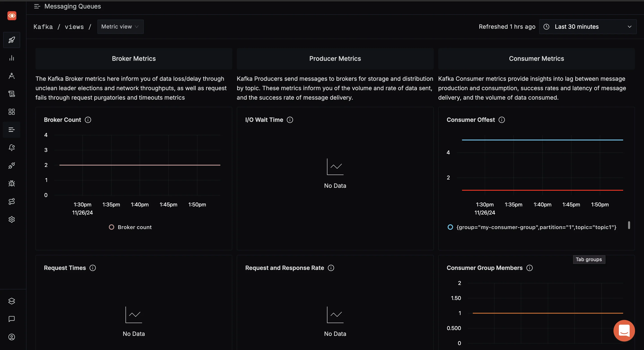
Task: Open Exceptions bug icon in sidebar
Action: (x=12, y=184)
